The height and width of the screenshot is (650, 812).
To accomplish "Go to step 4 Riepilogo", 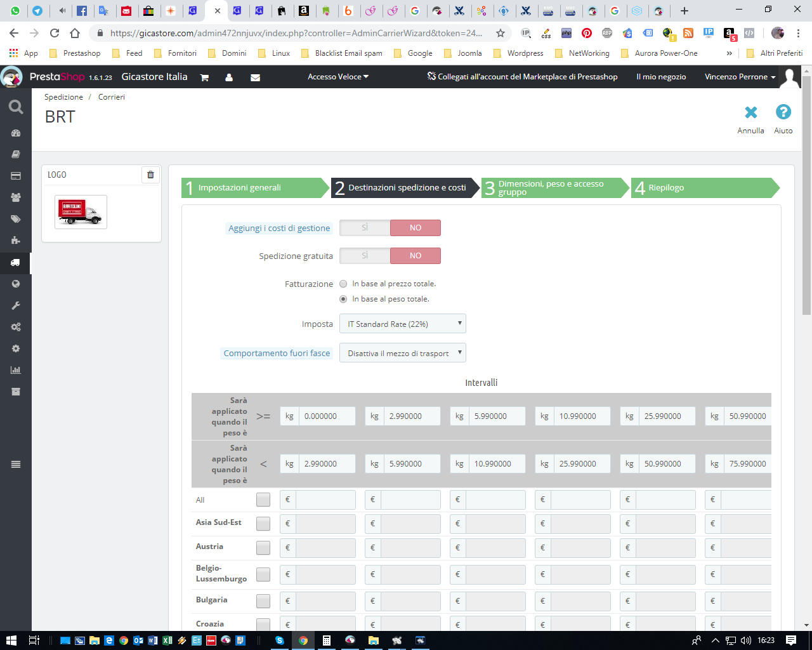I will [x=705, y=188].
